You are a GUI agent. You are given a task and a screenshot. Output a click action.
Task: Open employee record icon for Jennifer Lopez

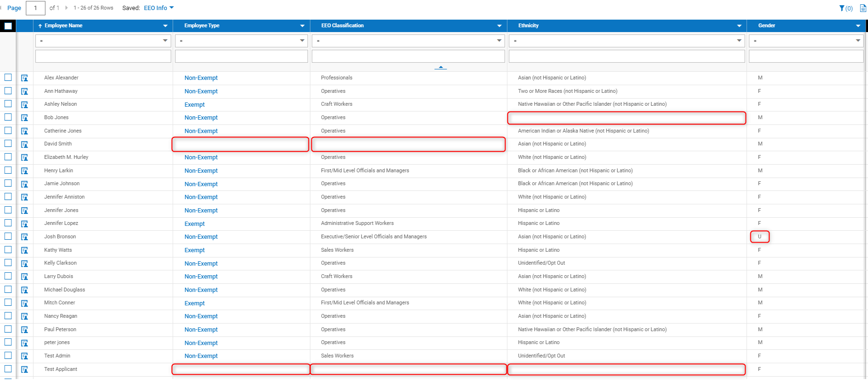pos(24,224)
